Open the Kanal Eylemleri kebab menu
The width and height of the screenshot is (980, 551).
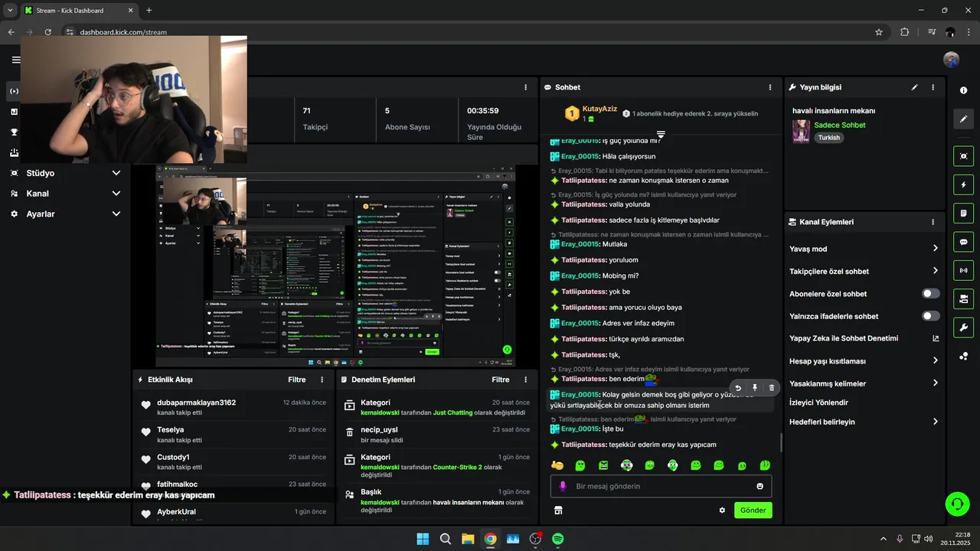click(x=933, y=222)
